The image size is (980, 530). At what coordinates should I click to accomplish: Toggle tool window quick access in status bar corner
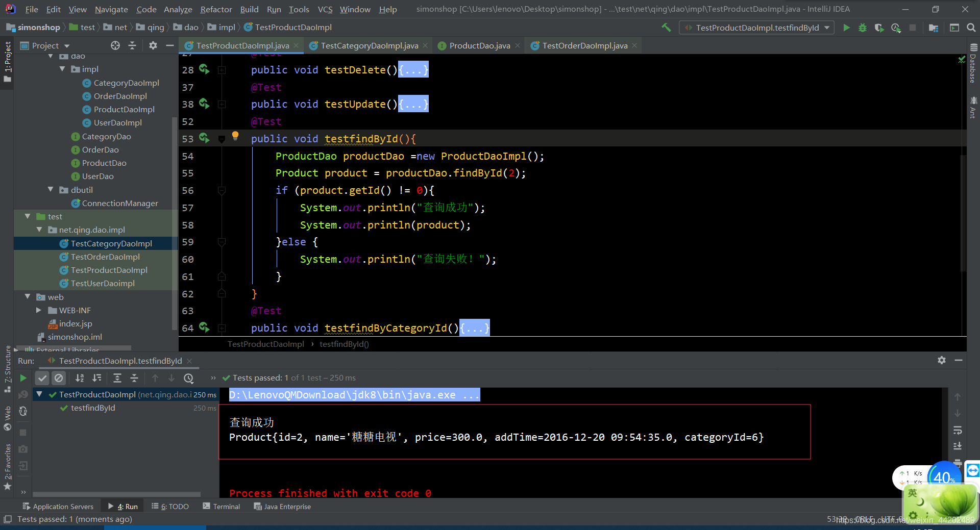pyautogui.click(x=8, y=519)
